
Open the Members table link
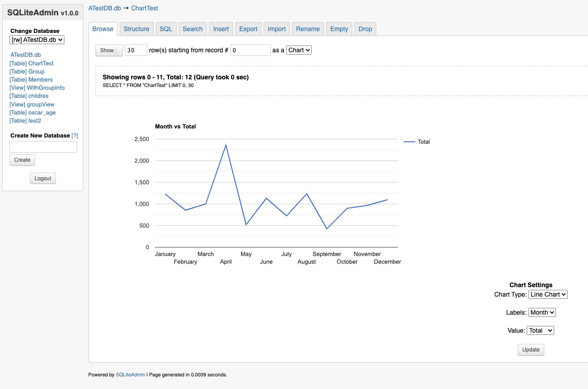(31, 80)
